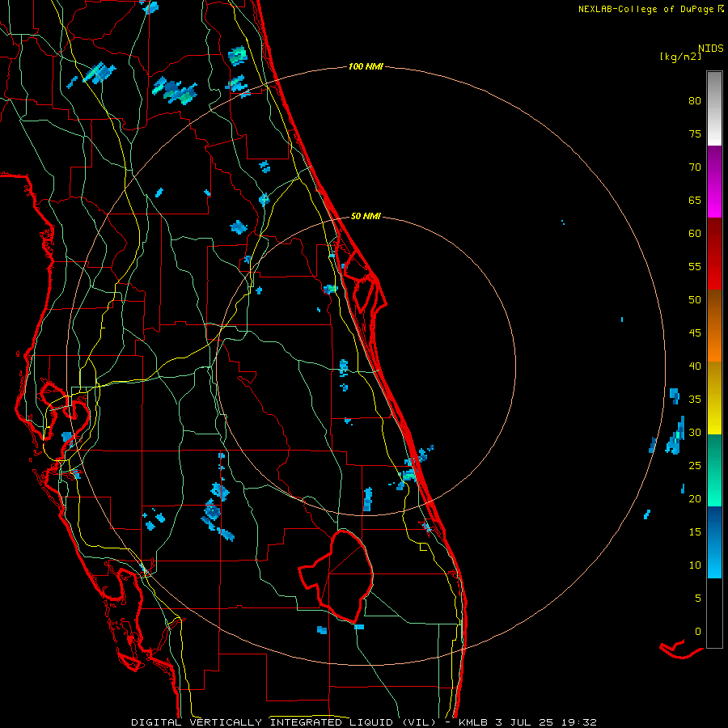Select the 25 value on the color scale
This screenshot has height=728, width=728.
coord(695,465)
